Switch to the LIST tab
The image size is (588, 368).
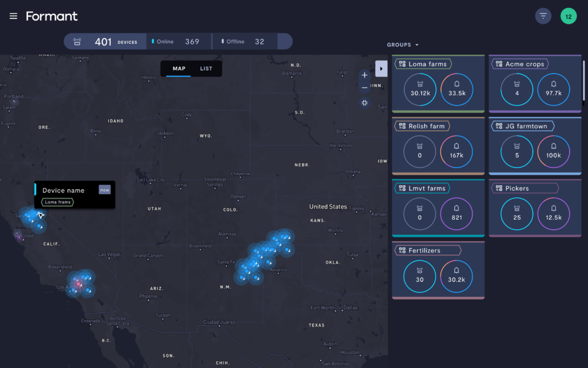pos(206,68)
